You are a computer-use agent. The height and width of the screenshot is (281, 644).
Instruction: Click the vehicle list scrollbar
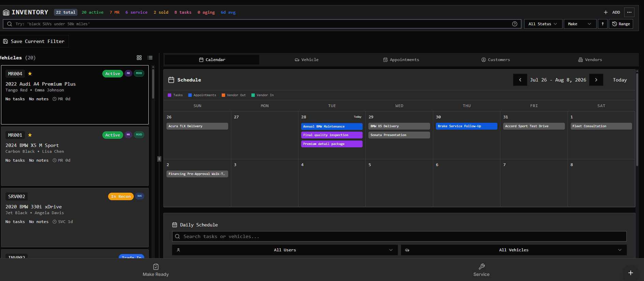153,84
